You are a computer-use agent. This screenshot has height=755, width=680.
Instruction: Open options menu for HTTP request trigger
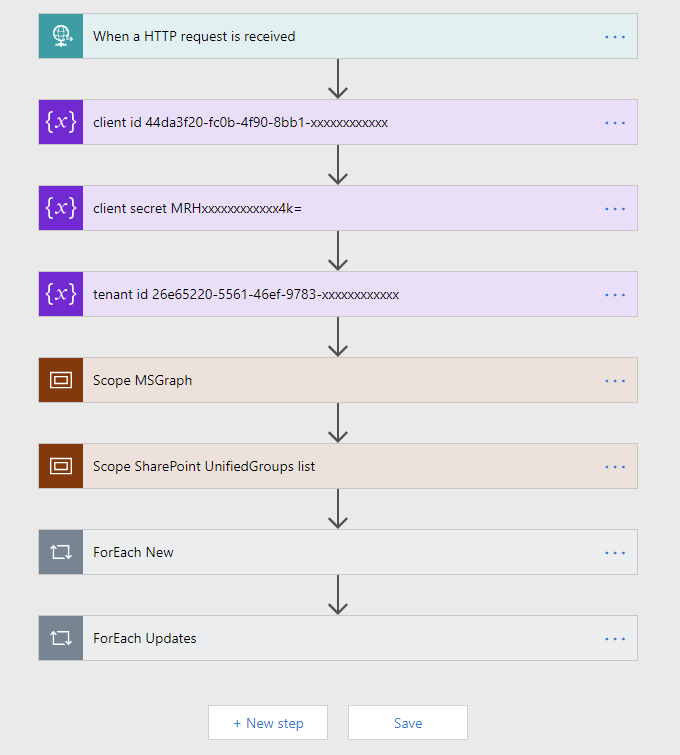(615, 36)
